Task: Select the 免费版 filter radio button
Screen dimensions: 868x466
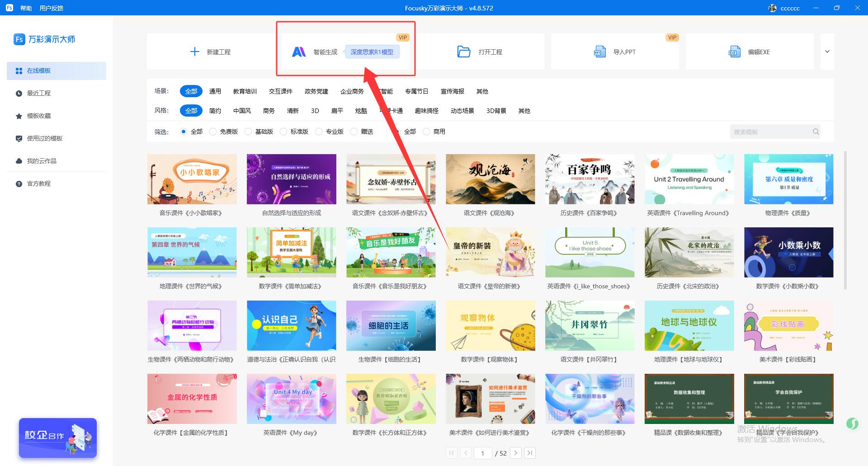Action: tap(213, 132)
